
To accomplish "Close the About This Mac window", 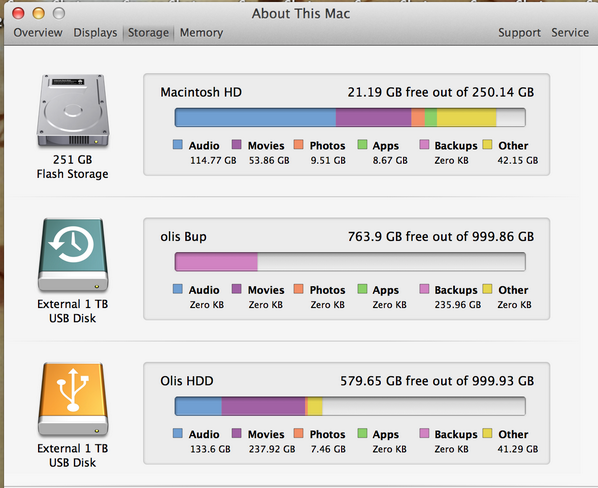I will coord(18,13).
